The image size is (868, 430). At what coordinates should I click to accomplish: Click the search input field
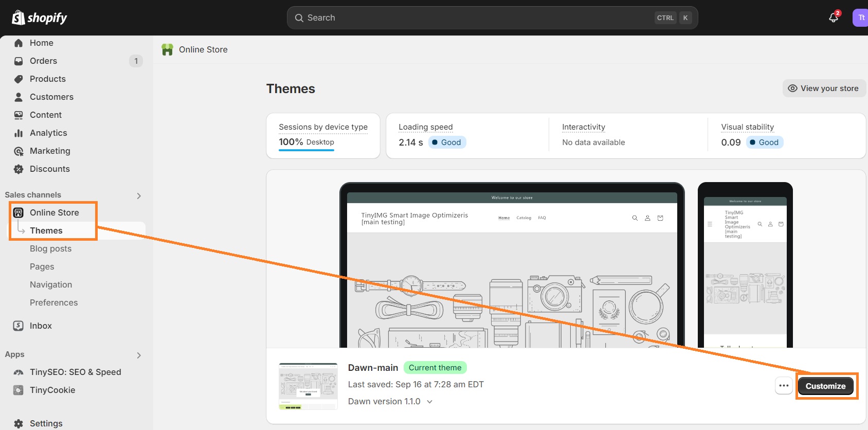492,17
